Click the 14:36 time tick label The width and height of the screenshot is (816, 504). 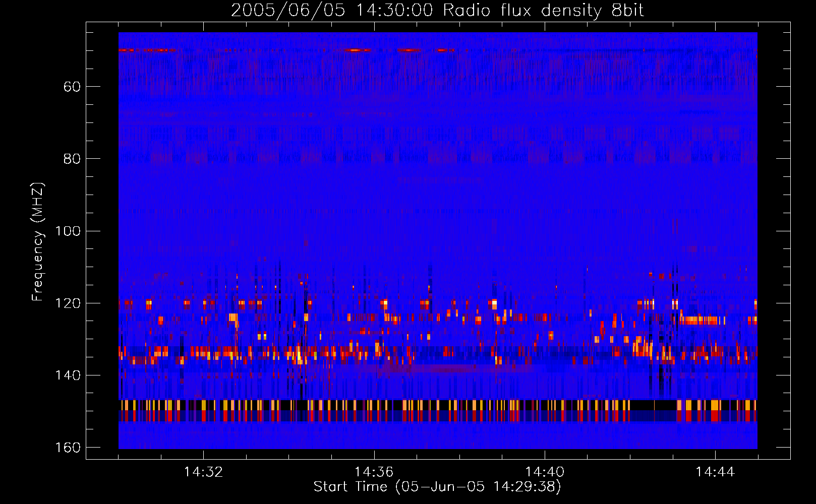pyautogui.click(x=374, y=472)
